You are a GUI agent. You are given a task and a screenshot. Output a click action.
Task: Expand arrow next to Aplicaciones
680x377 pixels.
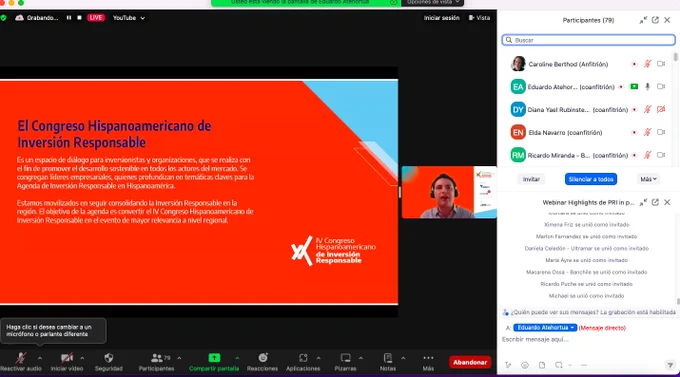[318, 358]
